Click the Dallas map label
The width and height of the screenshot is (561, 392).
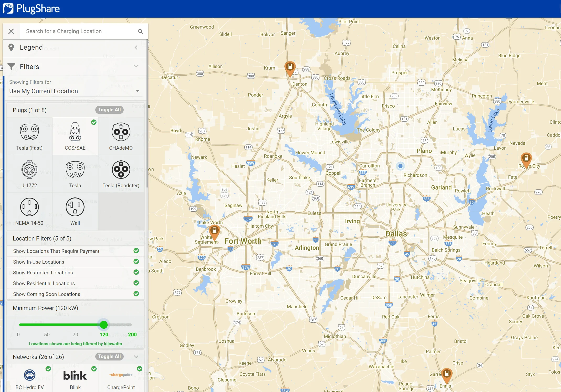[x=396, y=234]
